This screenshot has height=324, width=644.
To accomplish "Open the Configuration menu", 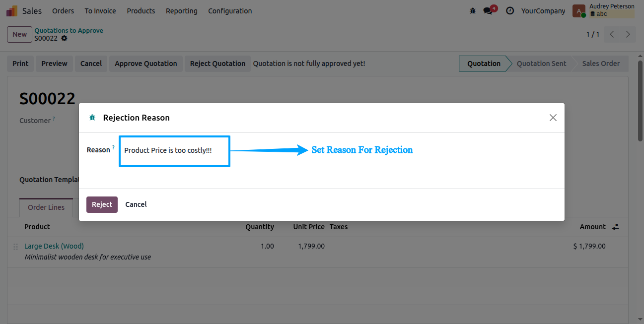I will (x=230, y=11).
